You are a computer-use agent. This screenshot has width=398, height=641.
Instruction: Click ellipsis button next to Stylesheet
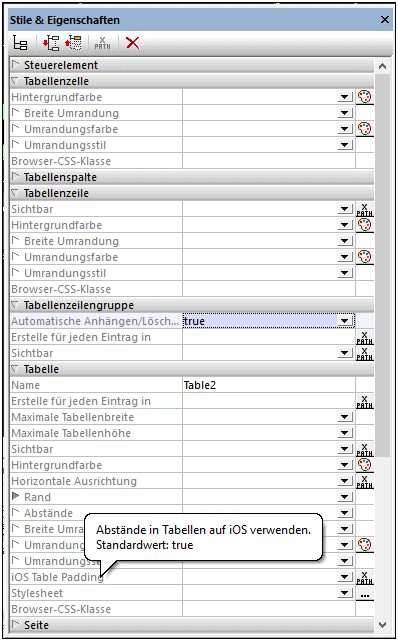[365, 593]
